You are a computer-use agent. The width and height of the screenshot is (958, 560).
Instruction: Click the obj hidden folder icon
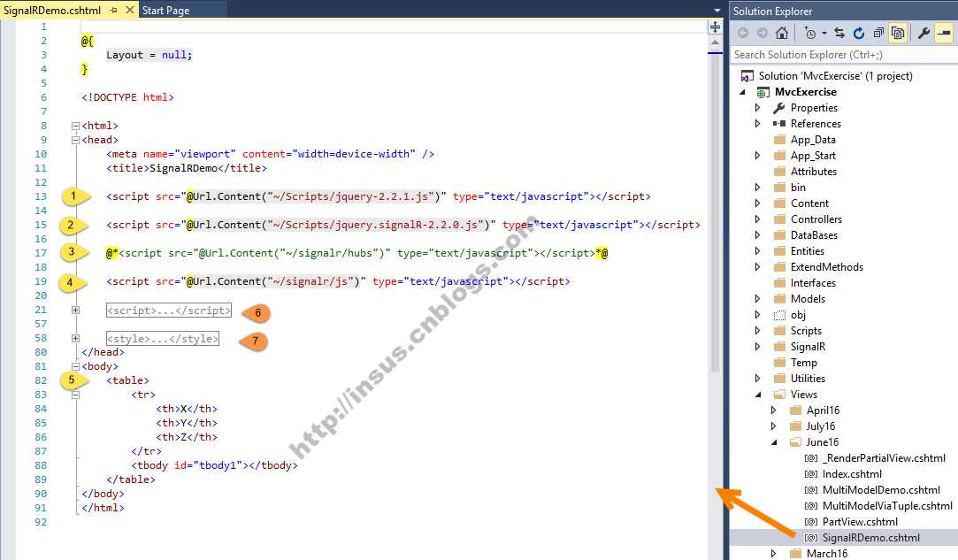coord(779,315)
